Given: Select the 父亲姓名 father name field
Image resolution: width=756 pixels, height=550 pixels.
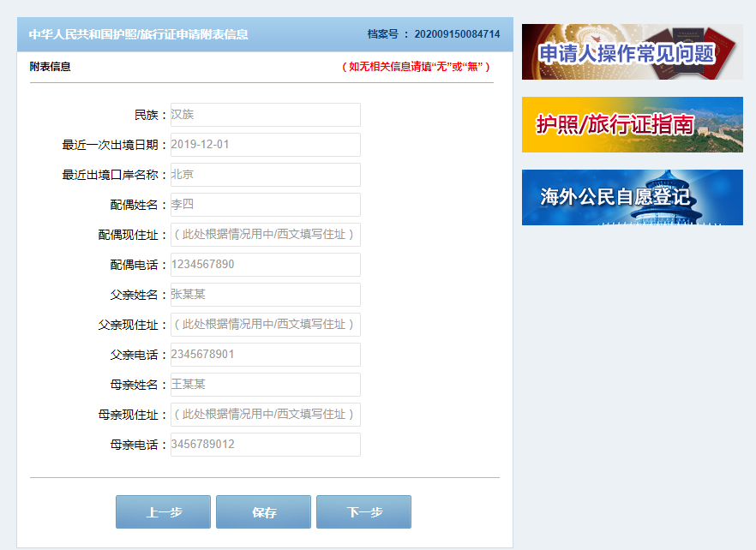Looking at the screenshot, I should (266, 295).
